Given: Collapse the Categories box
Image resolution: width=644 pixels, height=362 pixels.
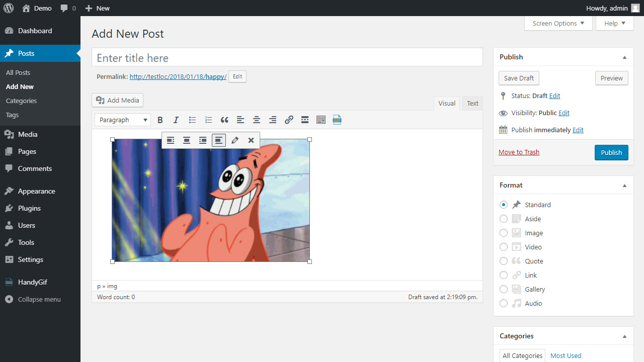Looking at the screenshot, I should tap(624, 336).
